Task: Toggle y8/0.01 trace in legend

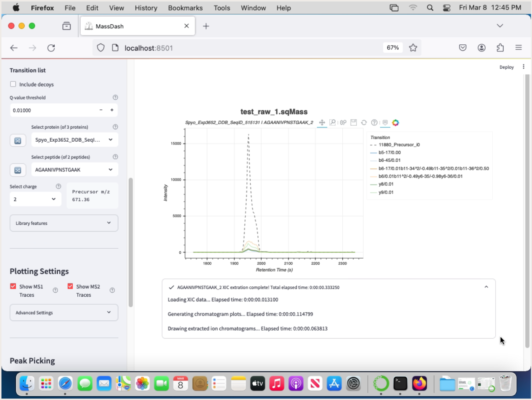Action: pos(382,184)
